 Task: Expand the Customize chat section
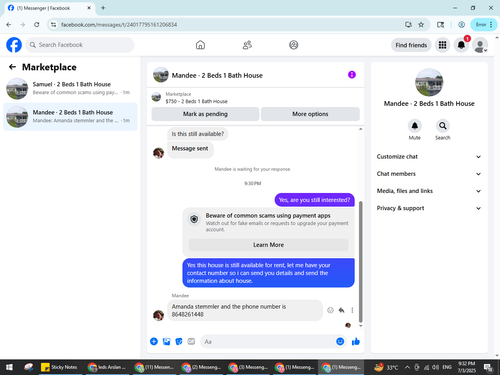pyautogui.click(x=429, y=157)
